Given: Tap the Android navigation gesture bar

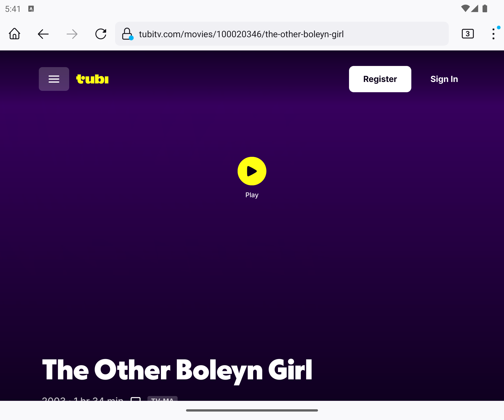Looking at the screenshot, I should coord(252,410).
